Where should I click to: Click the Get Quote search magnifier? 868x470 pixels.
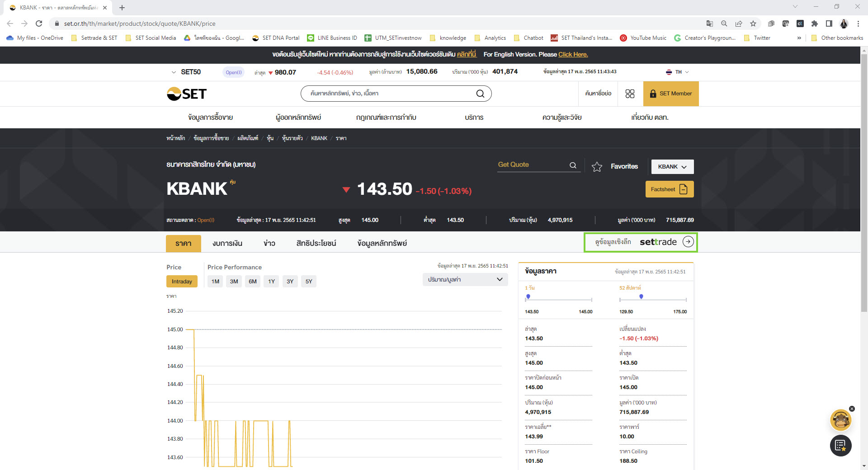(x=573, y=165)
